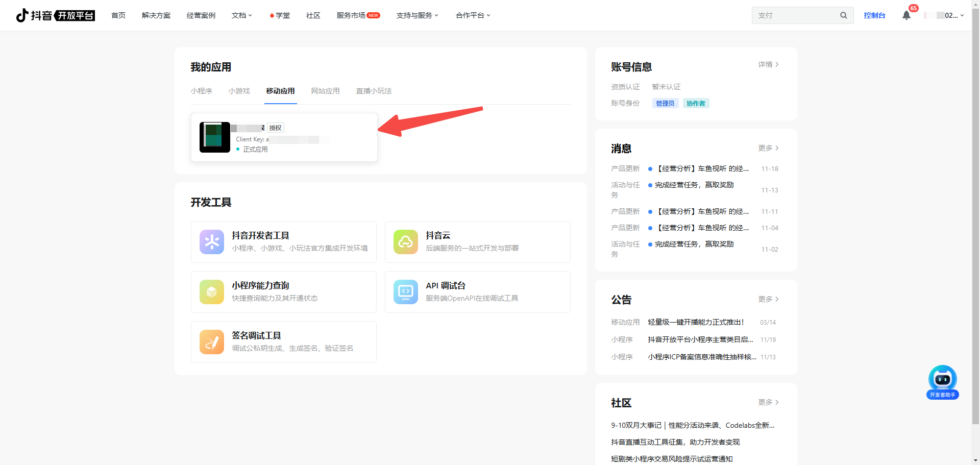This screenshot has height=465, width=980.
Task: Open the 11-04 经营分析 message
Action: click(702, 228)
